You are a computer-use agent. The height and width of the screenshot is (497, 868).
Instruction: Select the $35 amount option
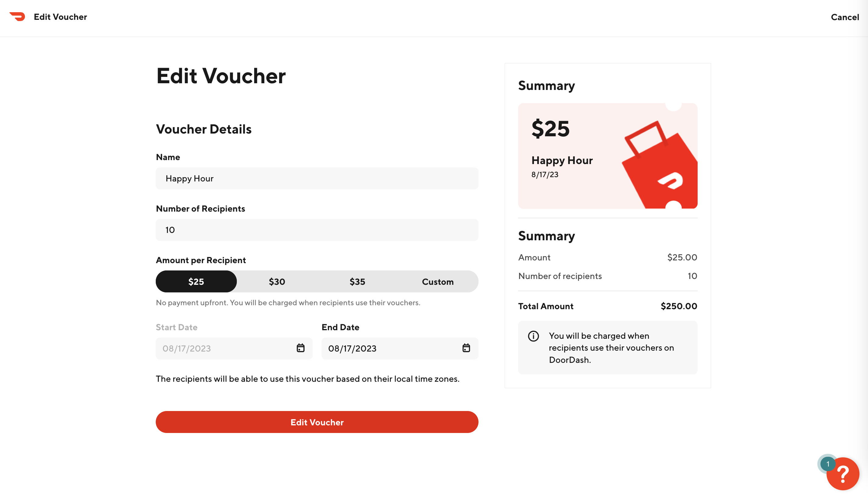point(357,281)
